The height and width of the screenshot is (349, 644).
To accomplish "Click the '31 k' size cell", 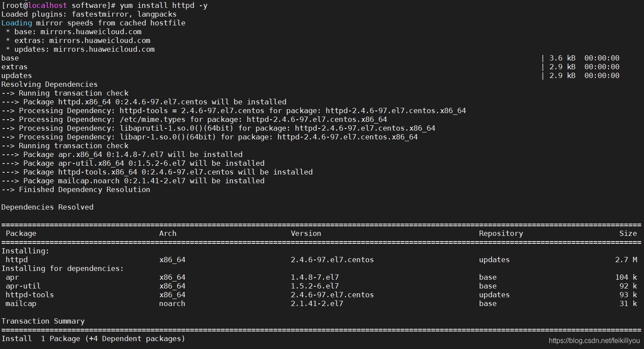I will click(x=628, y=303).
